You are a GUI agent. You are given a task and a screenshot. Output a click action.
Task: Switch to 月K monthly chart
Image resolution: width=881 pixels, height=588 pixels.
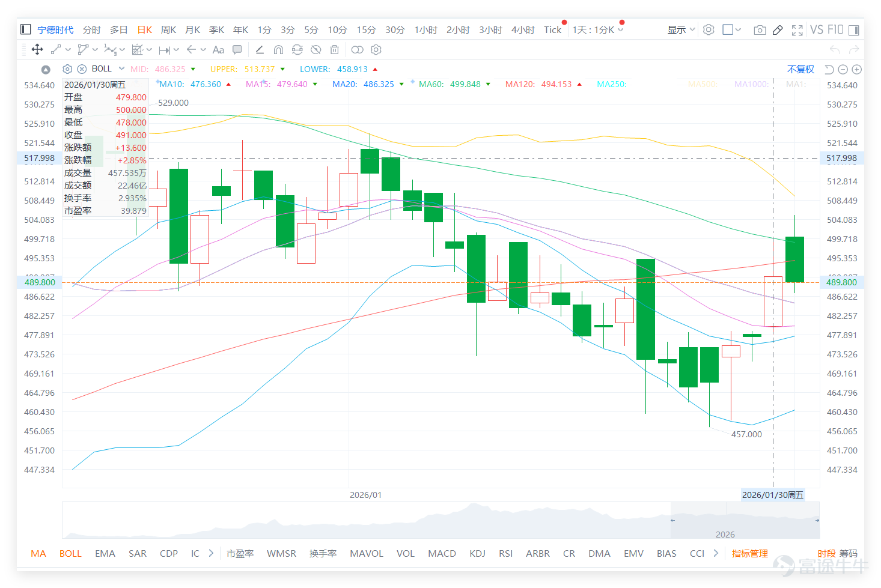(193, 29)
